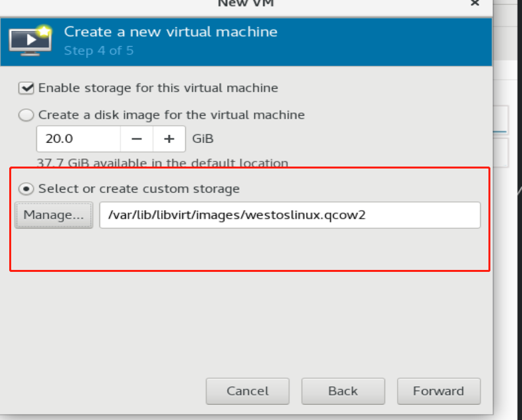Choose the Select or create custom storage radio

coord(26,189)
